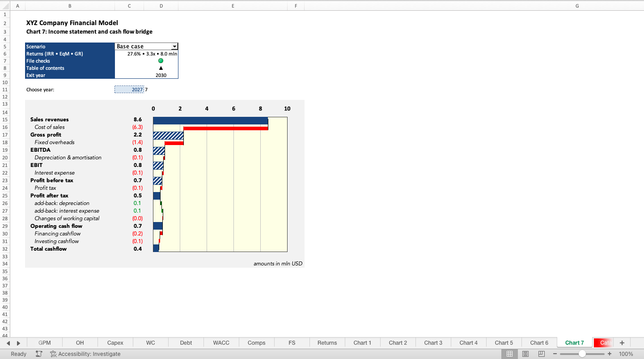Click the Cost of sales value (6.3)
This screenshot has width=644, height=359.
click(137, 127)
